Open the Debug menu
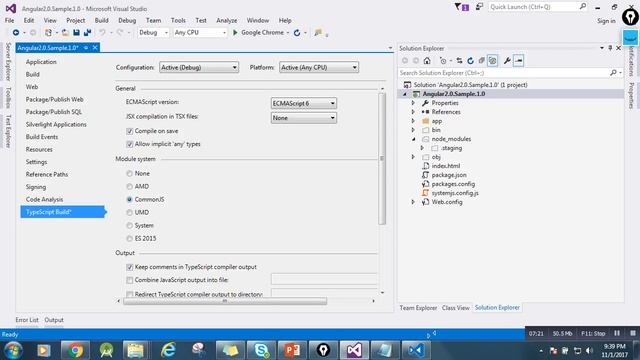 coord(127,20)
